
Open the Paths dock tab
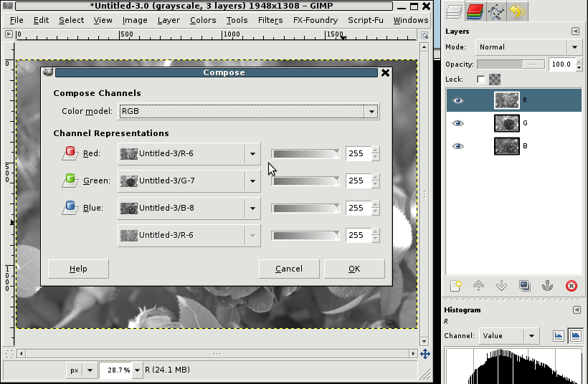(x=496, y=11)
